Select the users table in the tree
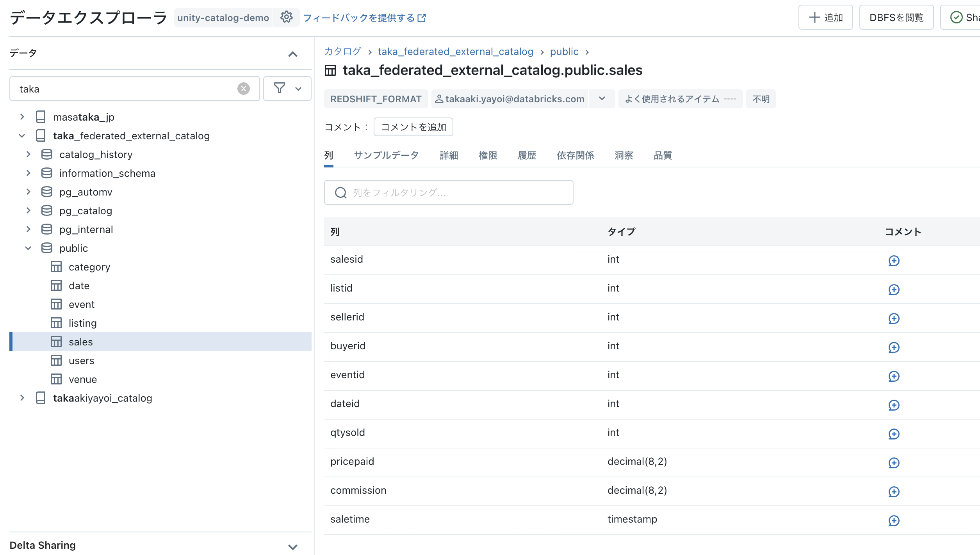 point(81,360)
